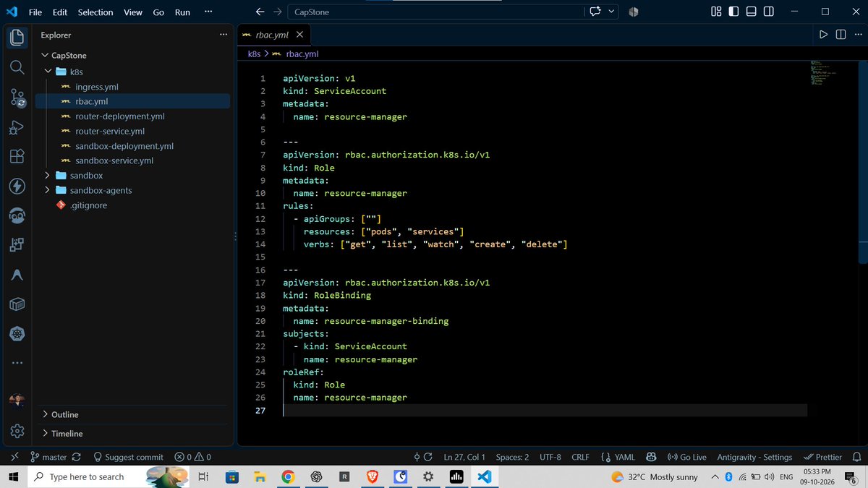The image size is (868, 488).
Task: Open the Copilot status icon in status bar
Action: tap(651, 457)
